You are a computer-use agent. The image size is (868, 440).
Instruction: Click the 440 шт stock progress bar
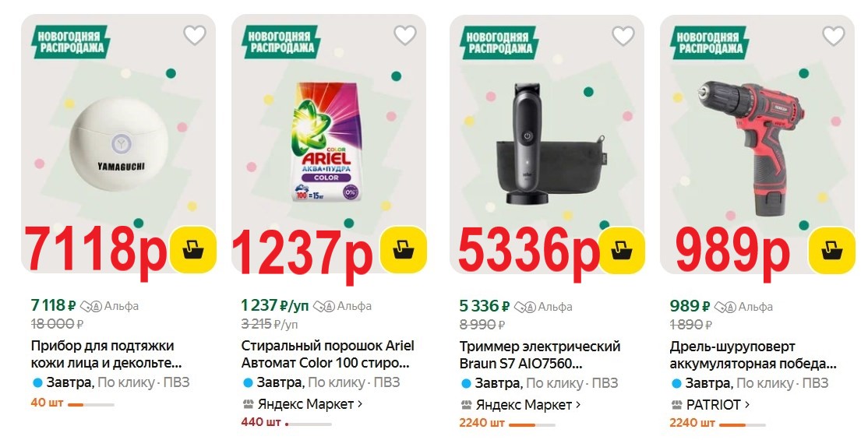309,424
